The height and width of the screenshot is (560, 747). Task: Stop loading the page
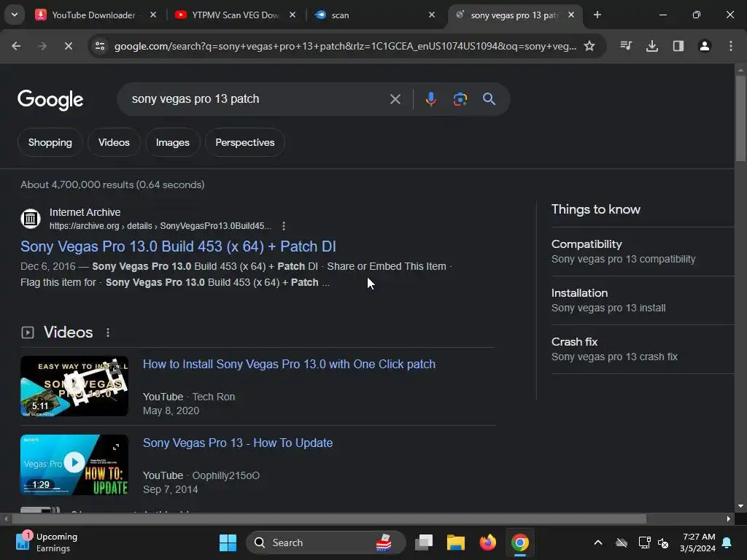point(68,46)
